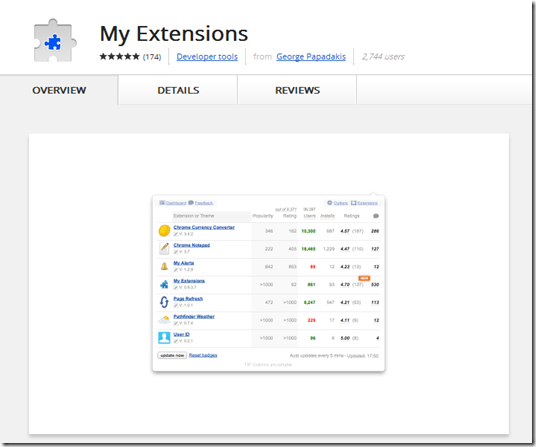Click the Feedback speech bubble icon
The image size is (536, 447).
191,203
